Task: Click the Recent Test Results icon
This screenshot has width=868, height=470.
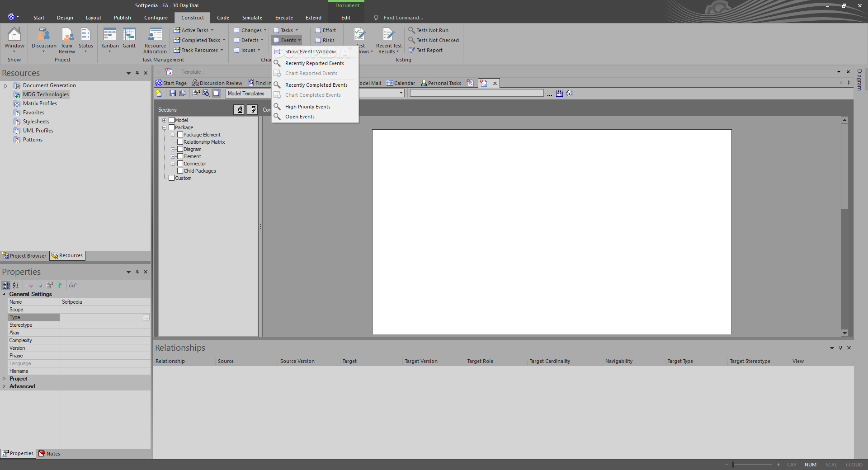Action: (x=389, y=41)
